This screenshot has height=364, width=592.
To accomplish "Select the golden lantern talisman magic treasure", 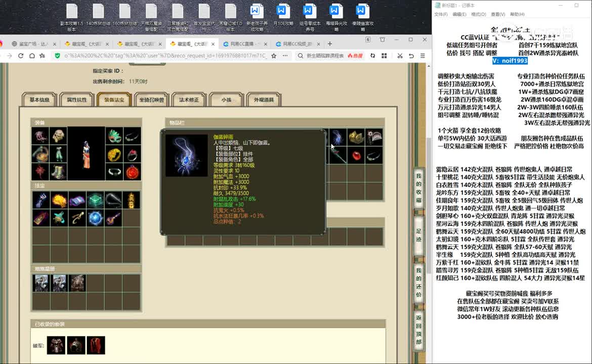I will tap(132, 200).
